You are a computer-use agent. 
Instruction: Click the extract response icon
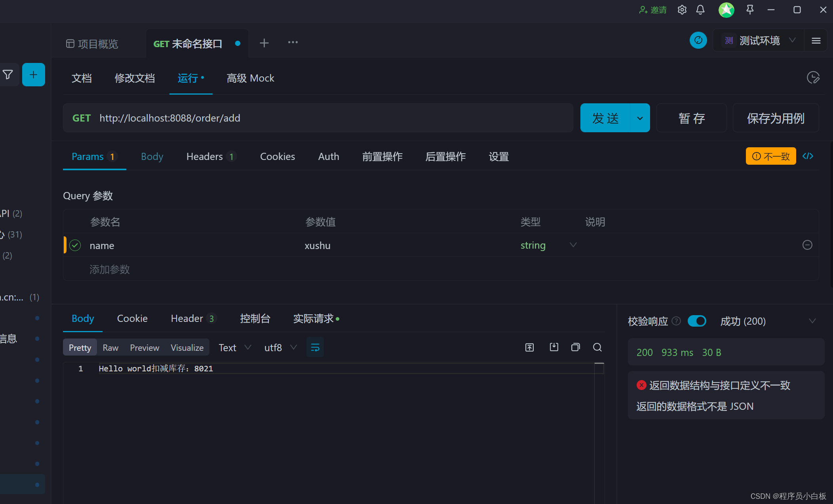click(x=529, y=347)
